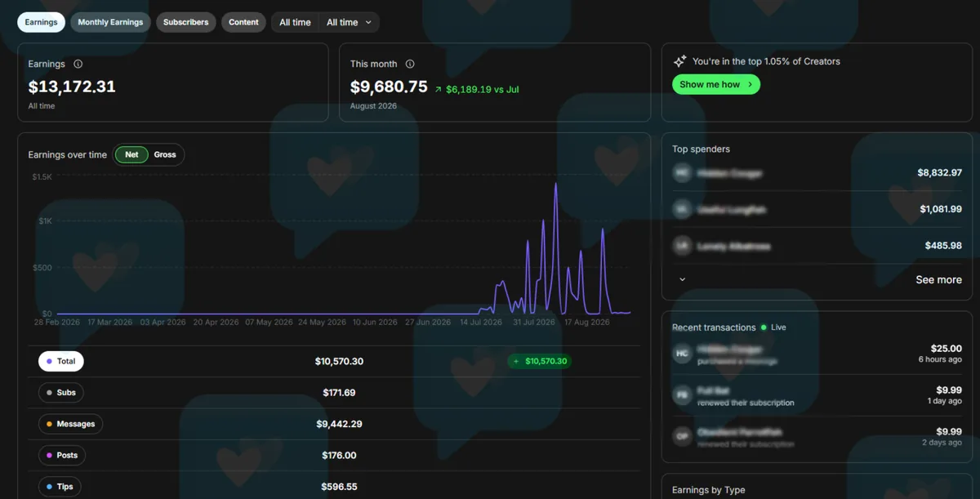Click the $176.00 Posts amount

(x=339, y=456)
